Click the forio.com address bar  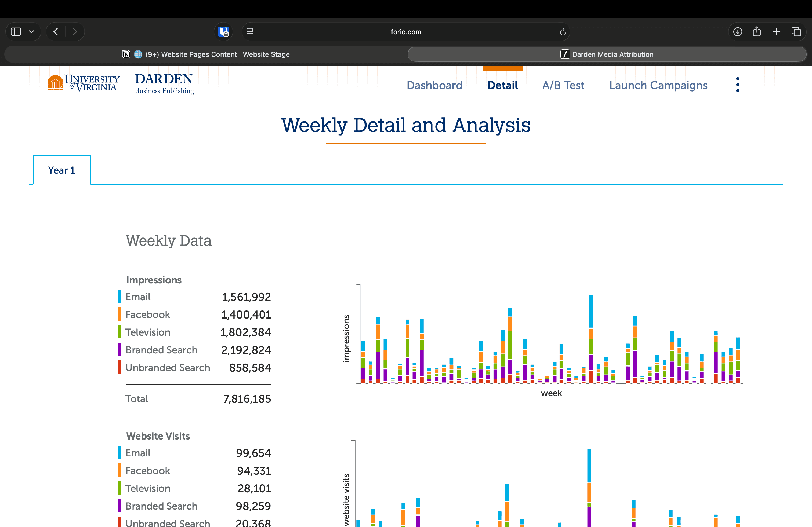[406, 32]
